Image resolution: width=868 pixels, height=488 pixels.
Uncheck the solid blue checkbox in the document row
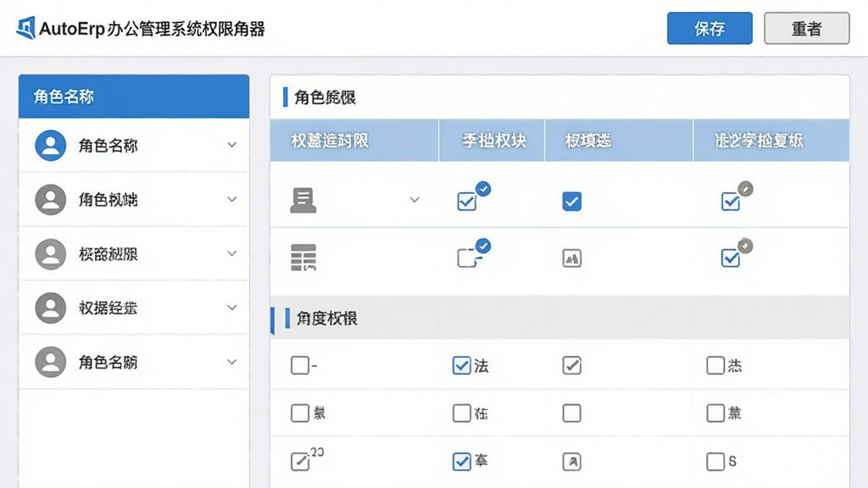(x=572, y=202)
